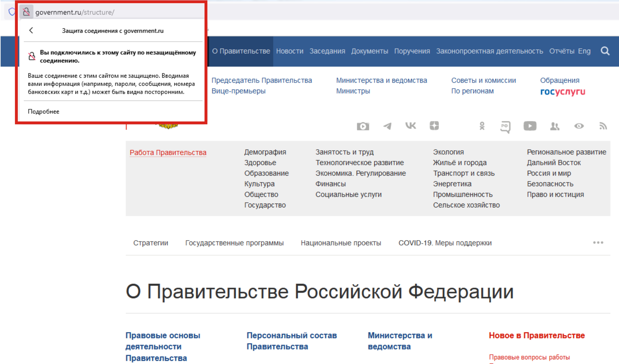Click the tracking protection shield icon
Viewport: 619px width, 364px height.
(12, 12)
